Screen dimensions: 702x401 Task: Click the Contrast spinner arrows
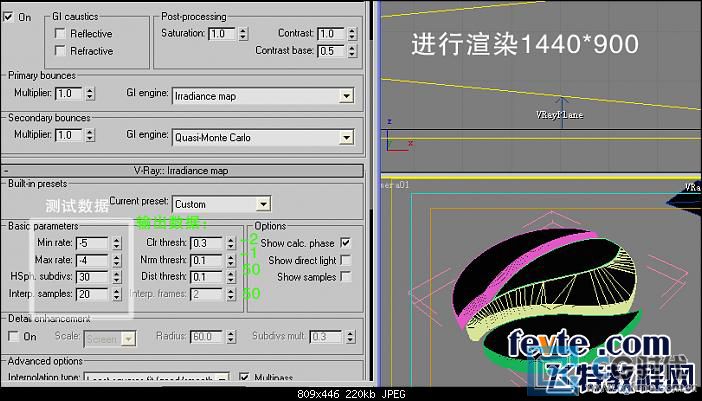(x=352, y=34)
